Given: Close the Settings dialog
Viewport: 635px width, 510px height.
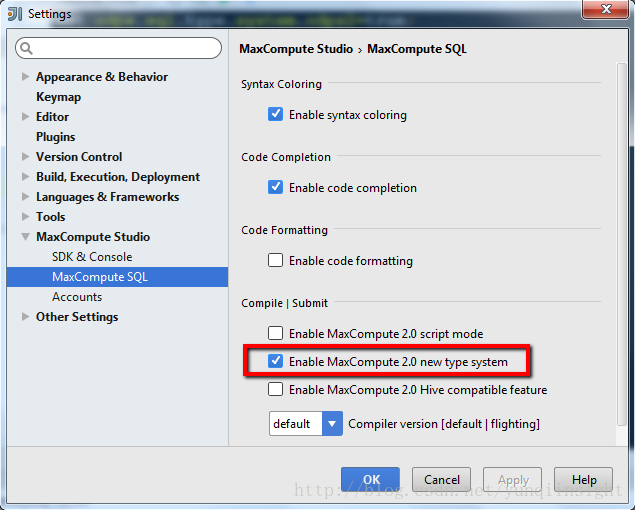Looking at the screenshot, I should [x=606, y=9].
